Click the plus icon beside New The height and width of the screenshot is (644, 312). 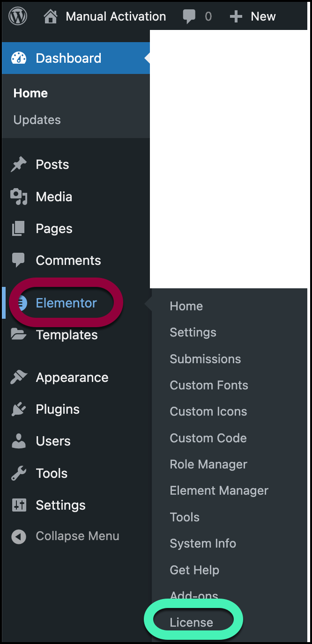[x=236, y=17]
